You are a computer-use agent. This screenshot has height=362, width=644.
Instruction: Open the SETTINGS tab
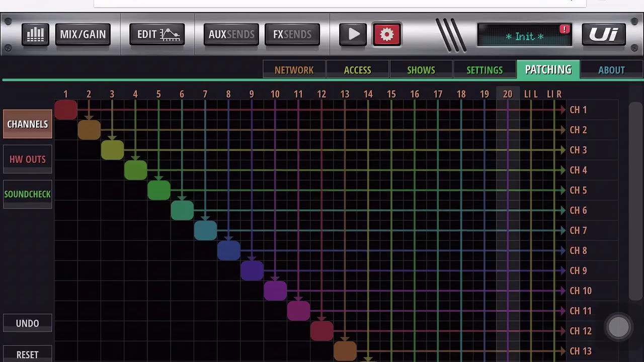click(x=485, y=70)
